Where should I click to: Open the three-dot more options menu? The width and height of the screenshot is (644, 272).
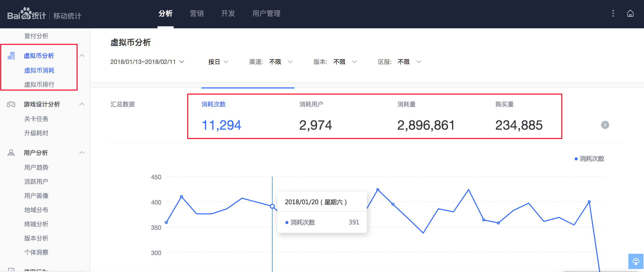tap(613, 13)
